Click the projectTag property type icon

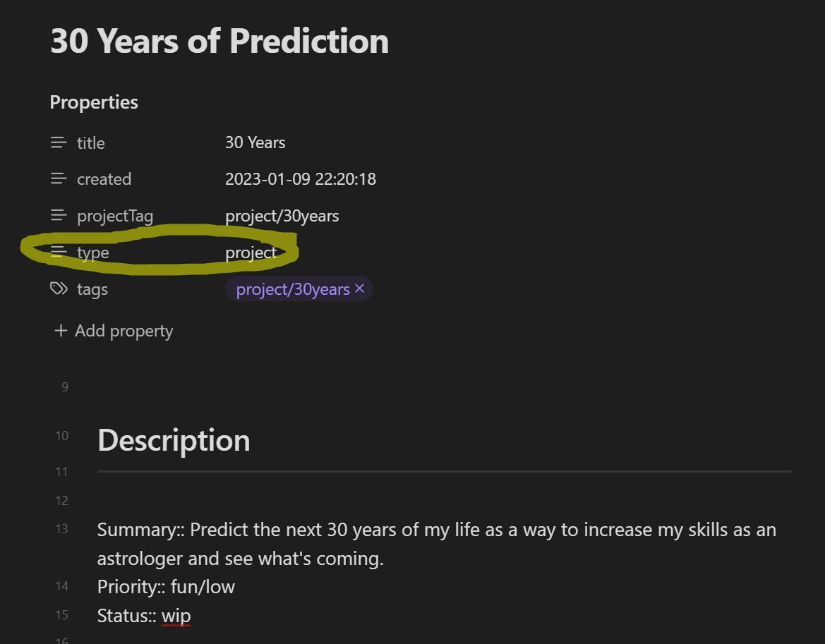pos(59,216)
